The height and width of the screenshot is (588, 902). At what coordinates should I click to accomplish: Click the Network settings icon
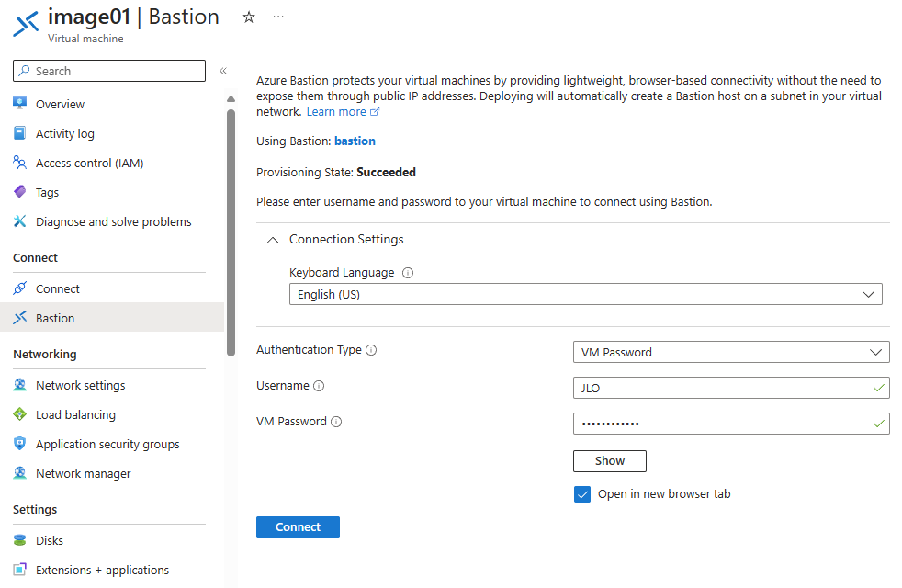click(x=19, y=384)
